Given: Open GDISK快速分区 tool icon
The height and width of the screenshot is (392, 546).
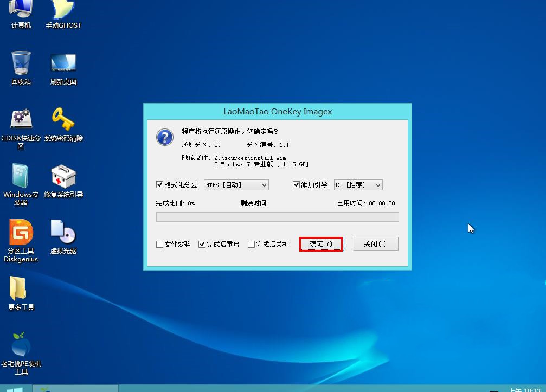Looking at the screenshot, I should click(21, 129).
